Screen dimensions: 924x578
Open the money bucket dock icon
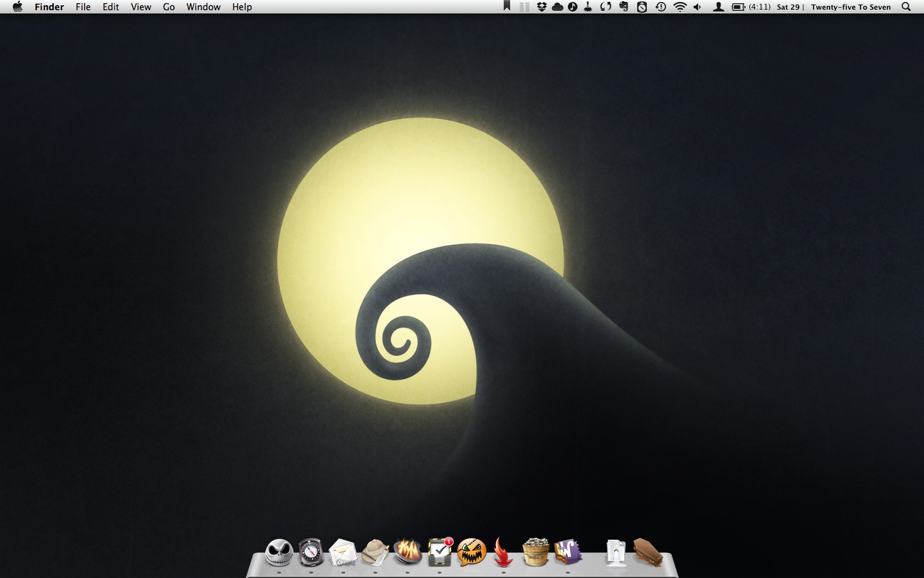(x=536, y=552)
